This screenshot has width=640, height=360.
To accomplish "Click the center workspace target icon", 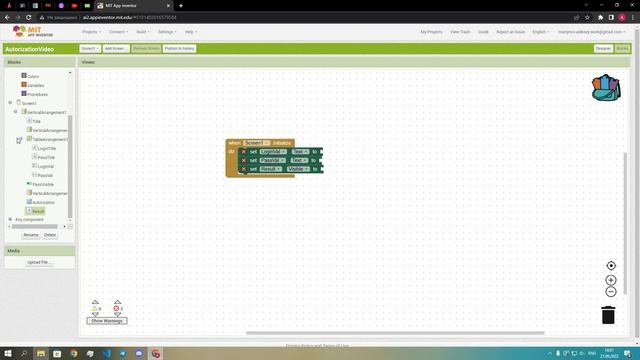I will [x=611, y=266].
